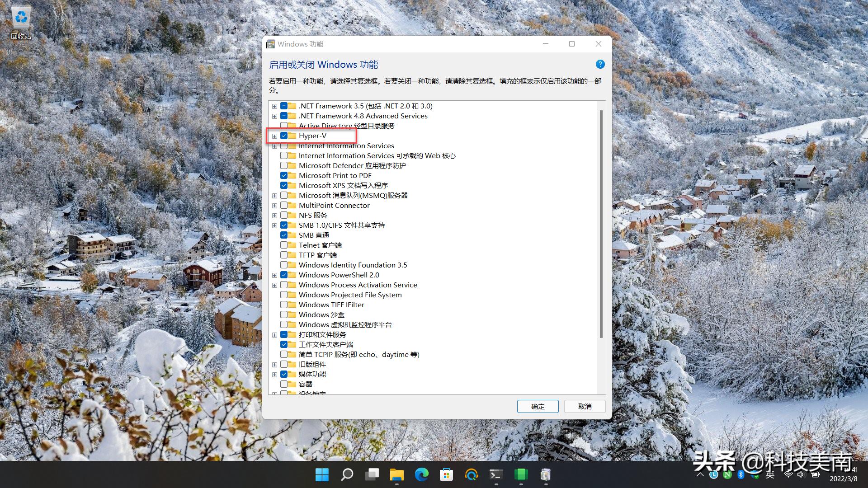Open Task View from the taskbar

tap(372, 475)
